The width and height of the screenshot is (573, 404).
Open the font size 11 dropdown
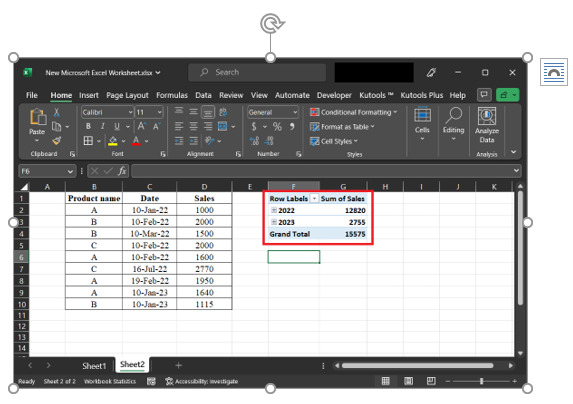click(x=160, y=112)
